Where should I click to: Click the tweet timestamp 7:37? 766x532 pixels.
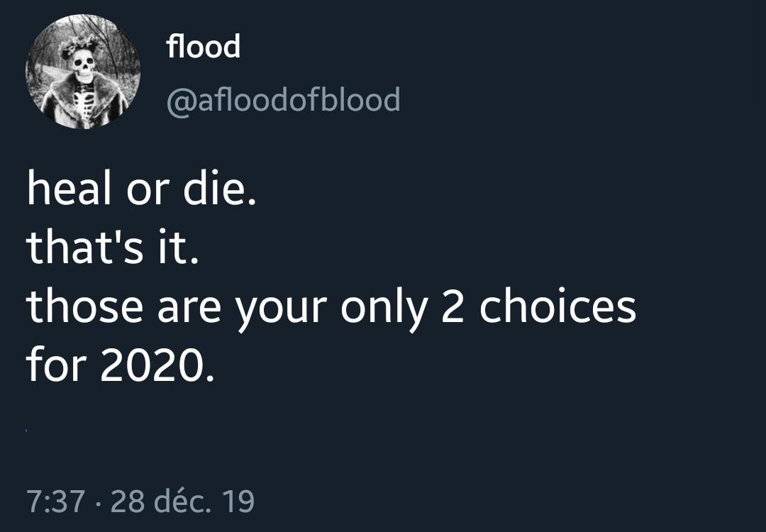point(56,501)
